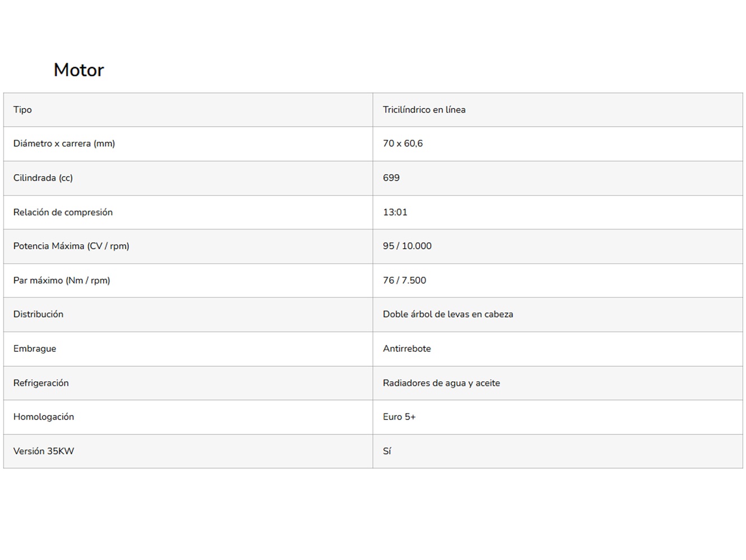Click Radiadores de agua y aceite
746x560 pixels.
[x=441, y=383]
